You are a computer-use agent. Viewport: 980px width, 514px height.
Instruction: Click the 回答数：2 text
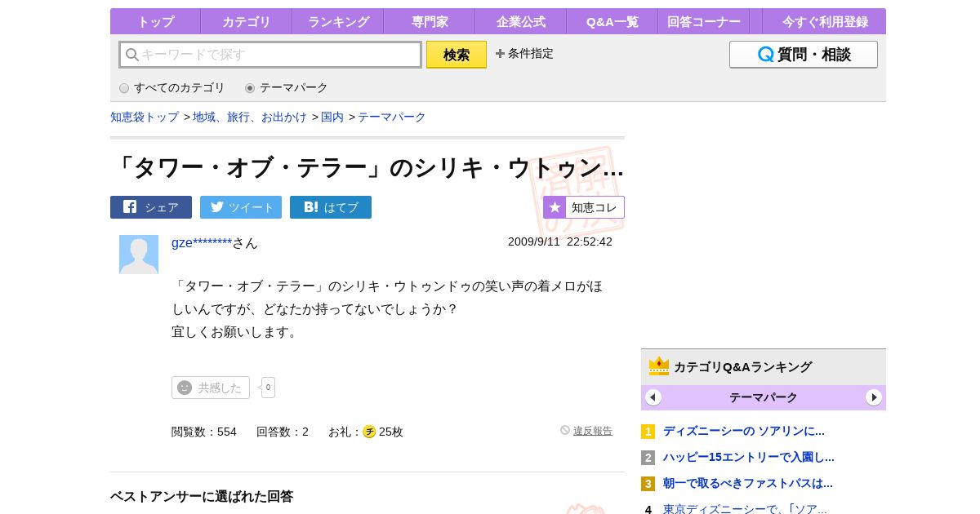[x=283, y=432]
